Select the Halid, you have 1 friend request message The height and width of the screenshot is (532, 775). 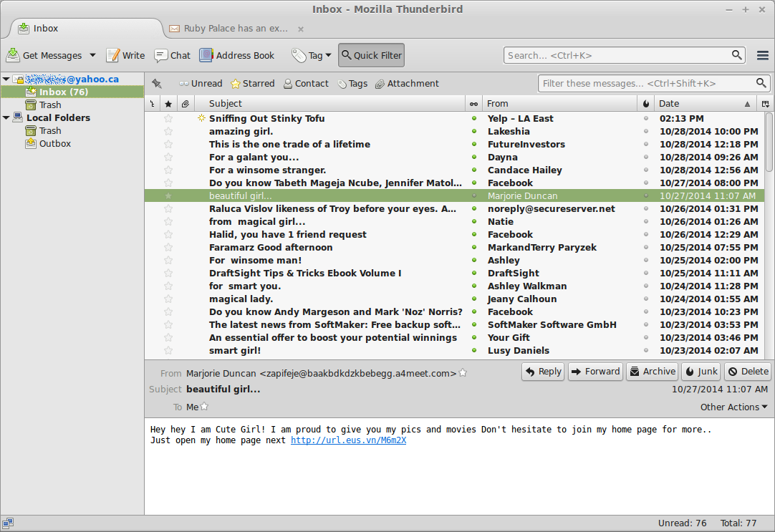click(x=454, y=235)
